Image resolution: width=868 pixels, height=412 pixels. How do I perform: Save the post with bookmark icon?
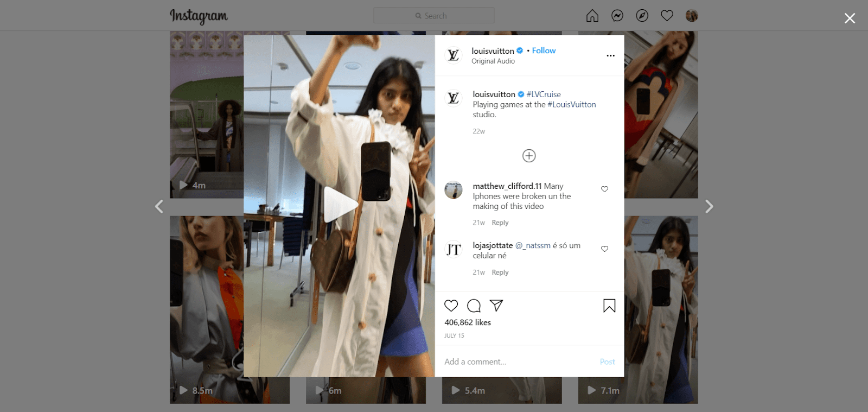[x=609, y=306]
